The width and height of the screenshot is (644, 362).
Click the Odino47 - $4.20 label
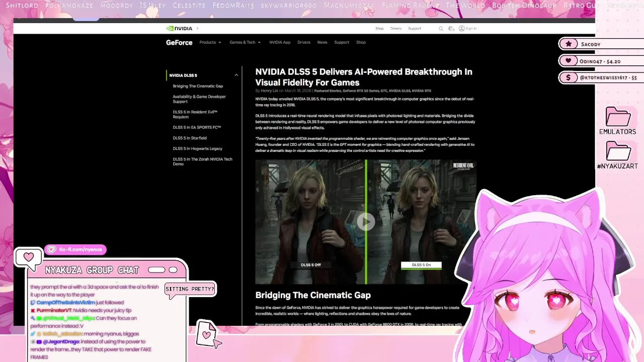tap(600, 61)
